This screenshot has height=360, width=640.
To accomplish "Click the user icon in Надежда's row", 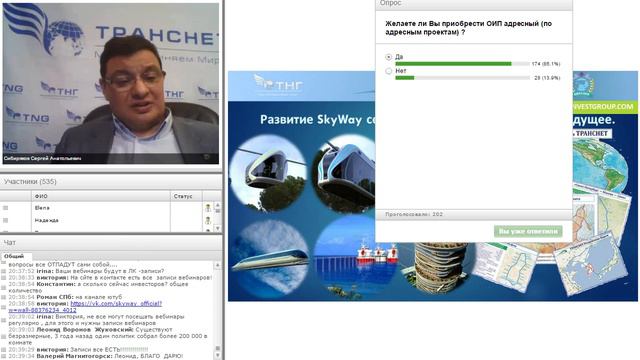I will pos(208,220).
